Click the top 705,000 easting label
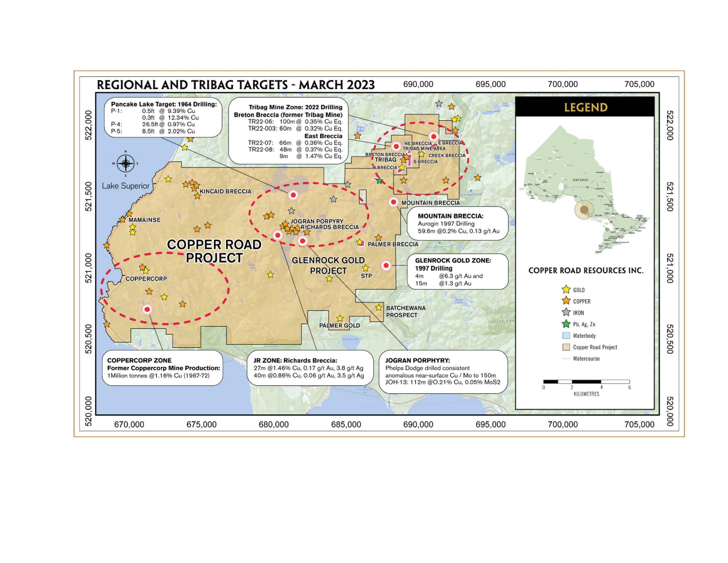 click(639, 84)
